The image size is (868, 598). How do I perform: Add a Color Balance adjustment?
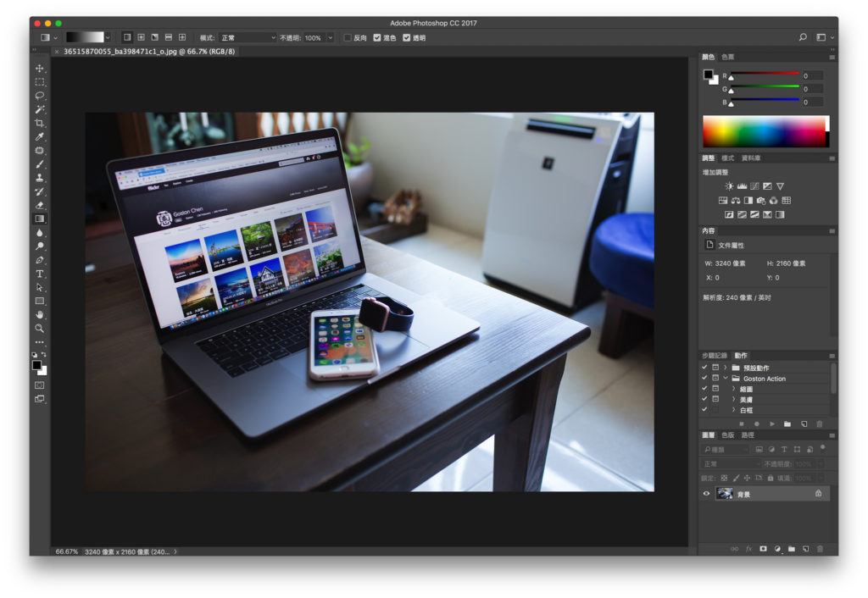click(x=736, y=200)
